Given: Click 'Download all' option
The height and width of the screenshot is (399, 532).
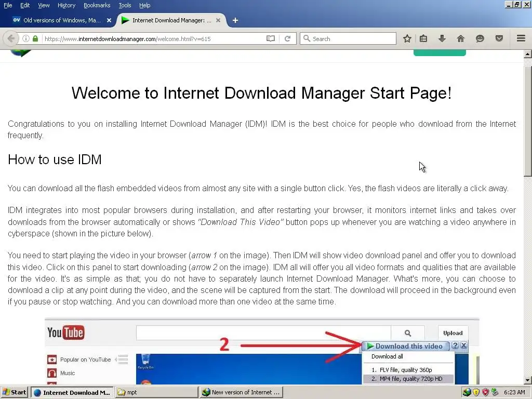Looking at the screenshot, I should pyautogui.click(x=387, y=356).
